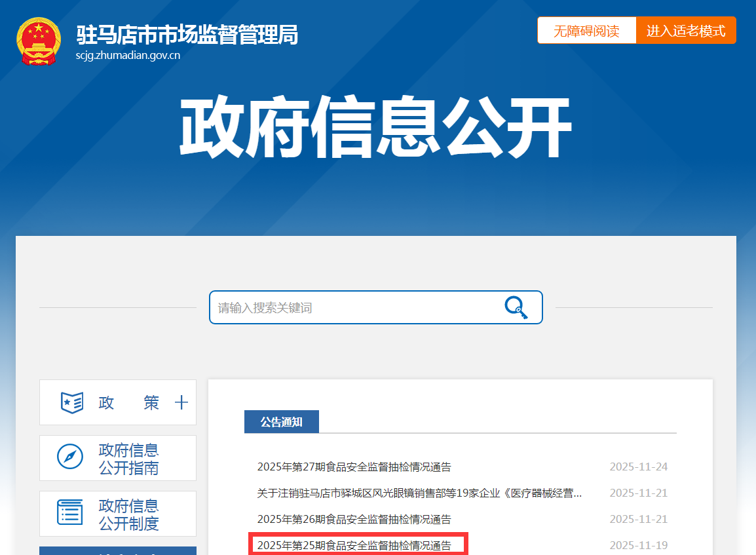The width and height of the screenshot is (756, 555).
Task: Click the large 政府信息公开 banner title
Action: point(375,128)
